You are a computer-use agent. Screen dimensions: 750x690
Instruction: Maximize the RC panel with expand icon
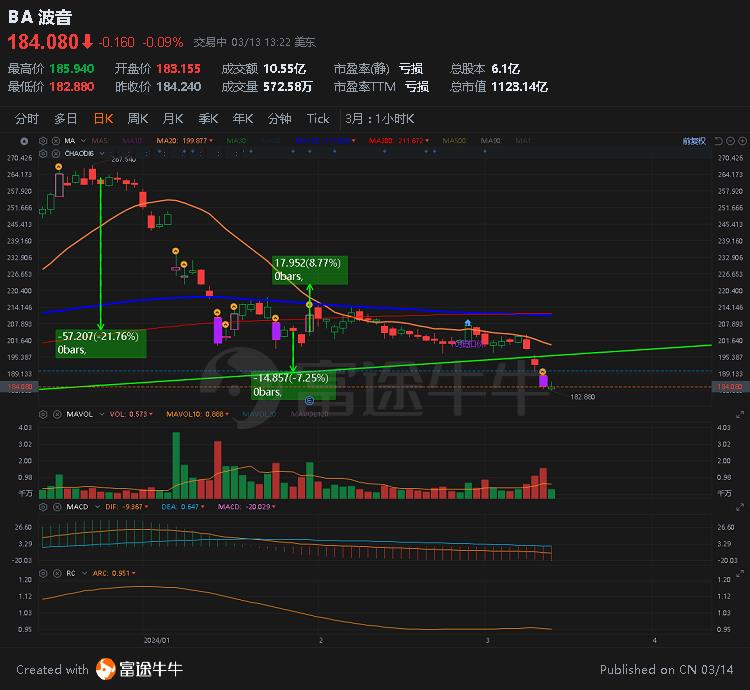tap(740, 573)
